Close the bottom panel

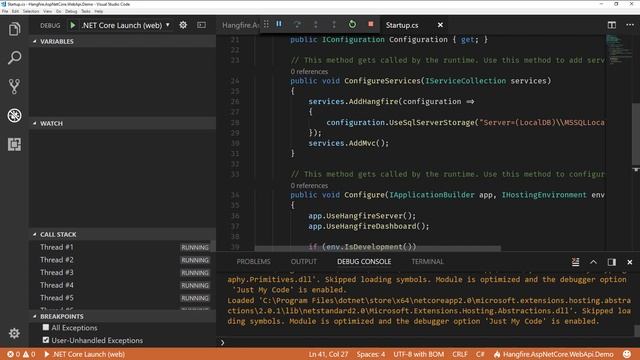pos(630,262)
